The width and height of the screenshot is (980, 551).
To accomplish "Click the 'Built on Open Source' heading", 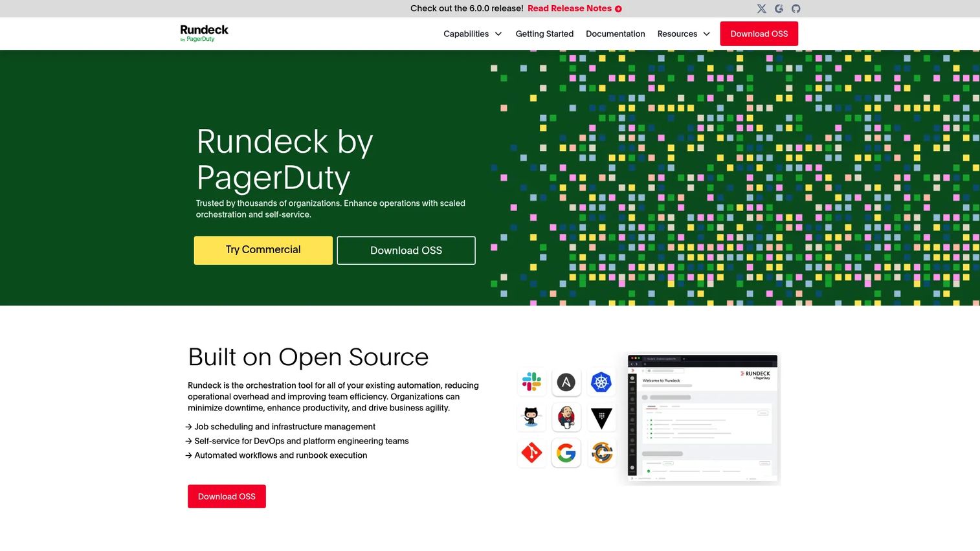I will tap(308, 357).
